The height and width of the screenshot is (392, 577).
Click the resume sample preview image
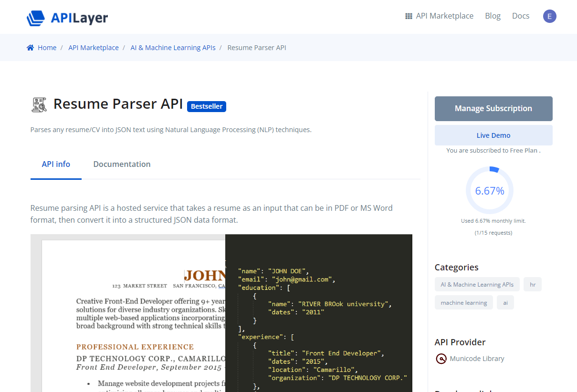pyautogui.click(x=128, y=313)
